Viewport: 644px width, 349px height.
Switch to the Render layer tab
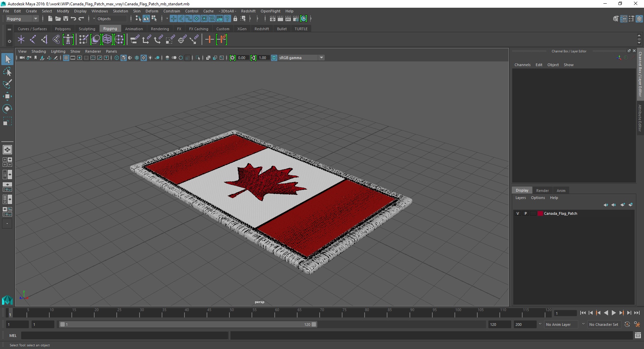(x=542, y=190)
